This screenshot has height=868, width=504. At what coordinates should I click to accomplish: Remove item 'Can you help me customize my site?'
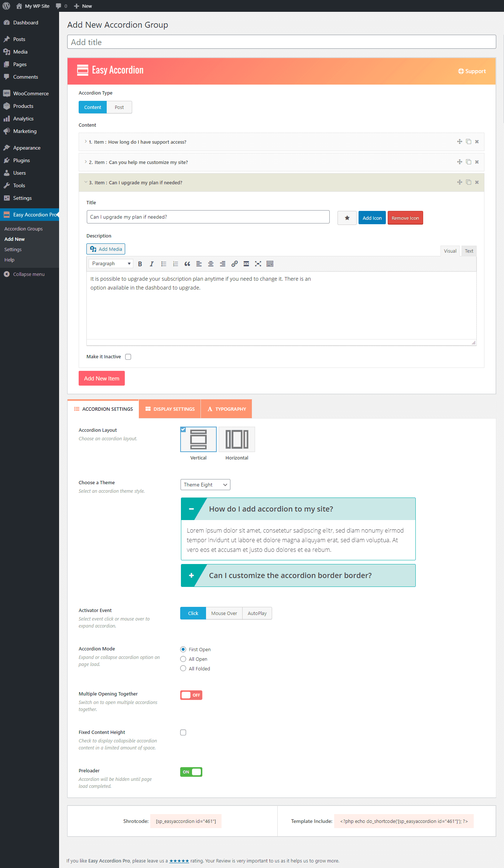[x=477, y=162]
